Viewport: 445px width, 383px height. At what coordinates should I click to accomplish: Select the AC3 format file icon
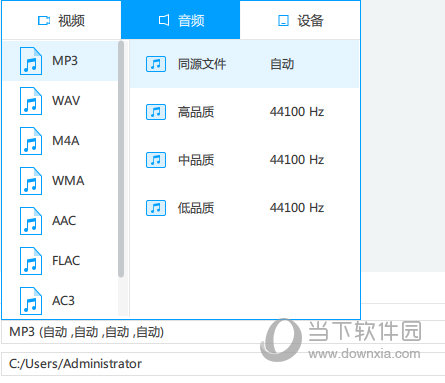tap(31, 301)
